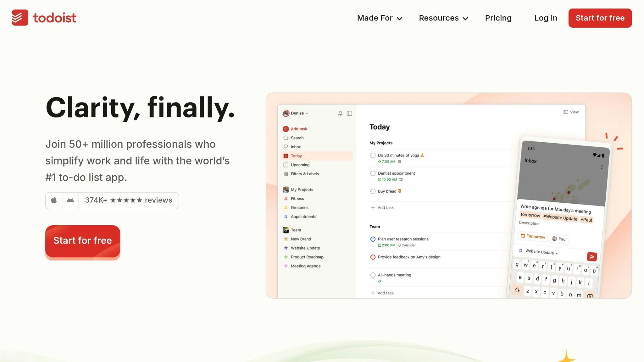Open the Inbox via its sidebar icon
Viewport: 644px width, 362px height.
(x=286, y=147)
